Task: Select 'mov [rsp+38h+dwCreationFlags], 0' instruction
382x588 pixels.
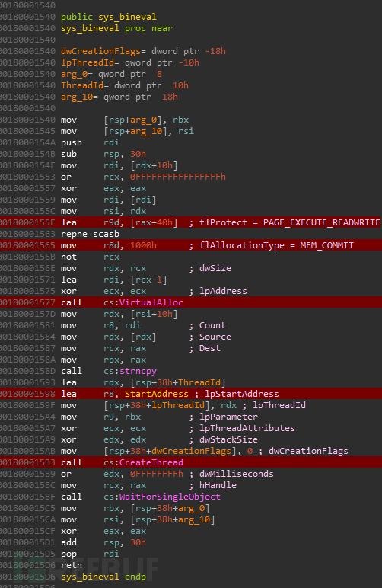Action: click(x=157, y=451)
